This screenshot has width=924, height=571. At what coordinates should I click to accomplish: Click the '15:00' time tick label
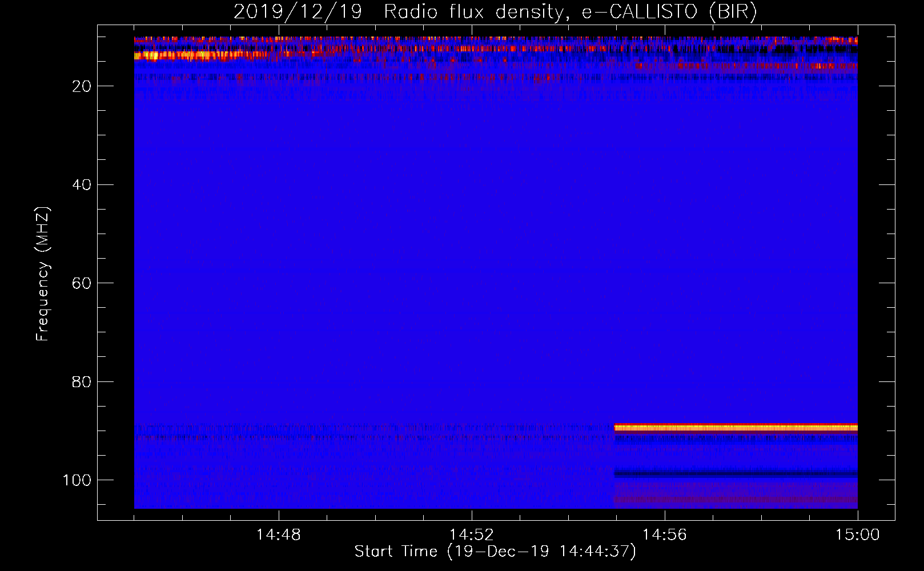(857, 535)
